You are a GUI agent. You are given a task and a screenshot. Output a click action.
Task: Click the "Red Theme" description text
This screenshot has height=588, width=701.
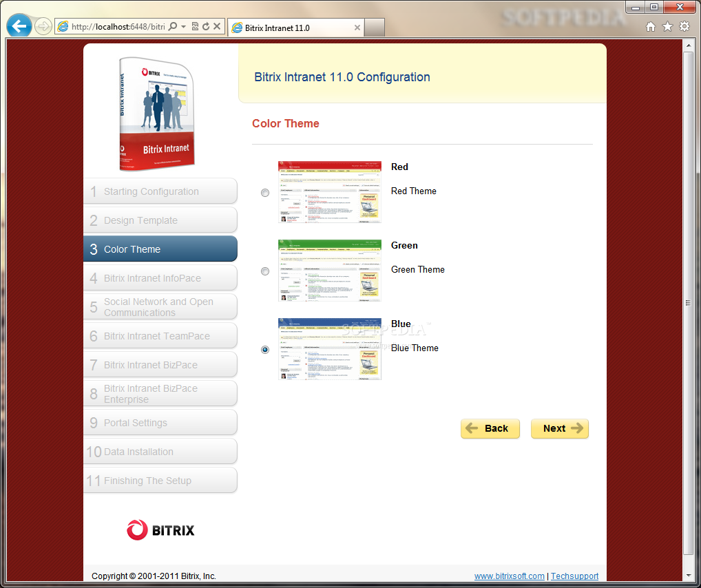coord(414,191)
